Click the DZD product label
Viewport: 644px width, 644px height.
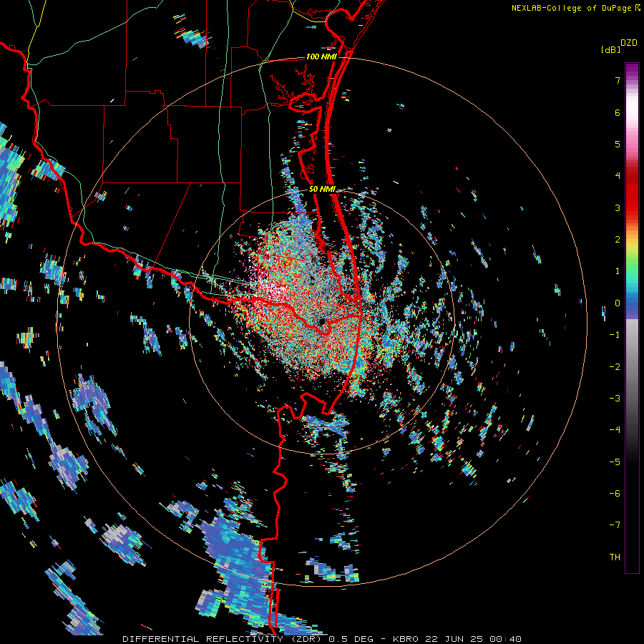[x=629, y=43]
